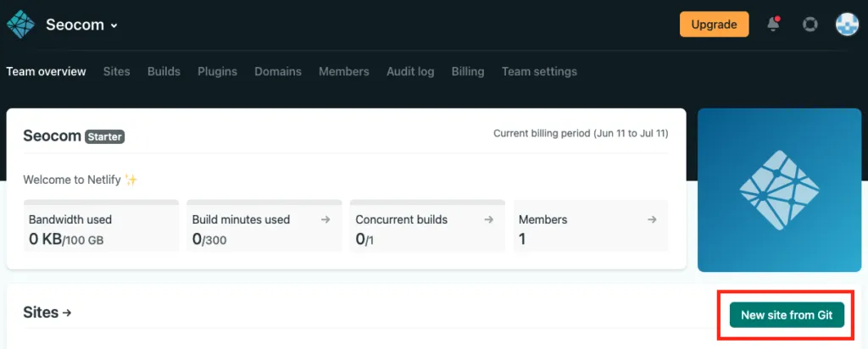The height and width of the screenshot is (349, 868).
Task: Click the Welcome to Netlify text
Action: point(81,180)
